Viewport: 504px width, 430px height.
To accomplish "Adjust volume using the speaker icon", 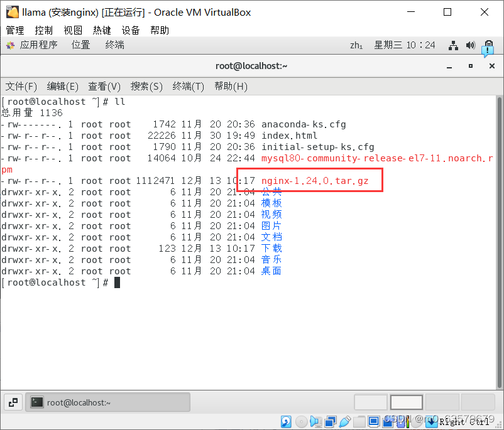I will pos(470,45).
